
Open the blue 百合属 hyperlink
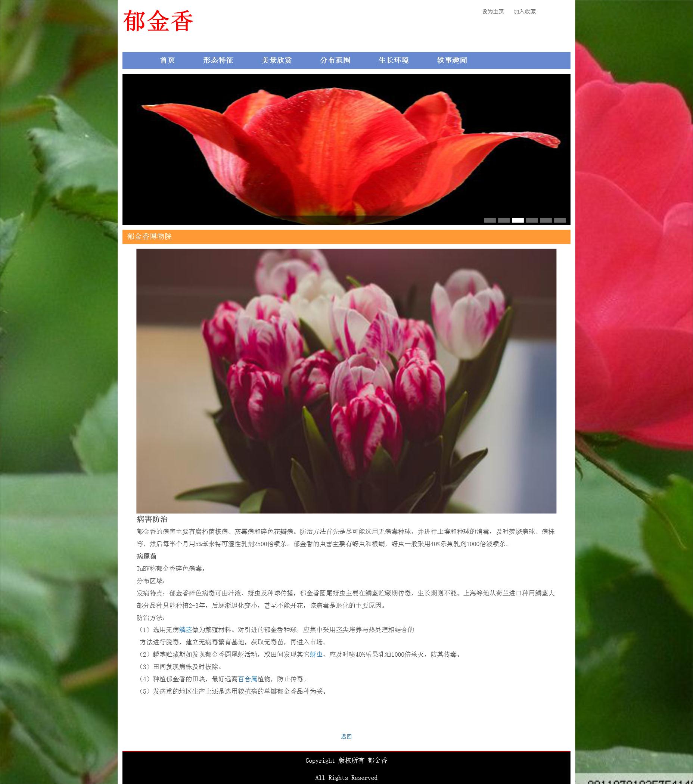point(247,679)
